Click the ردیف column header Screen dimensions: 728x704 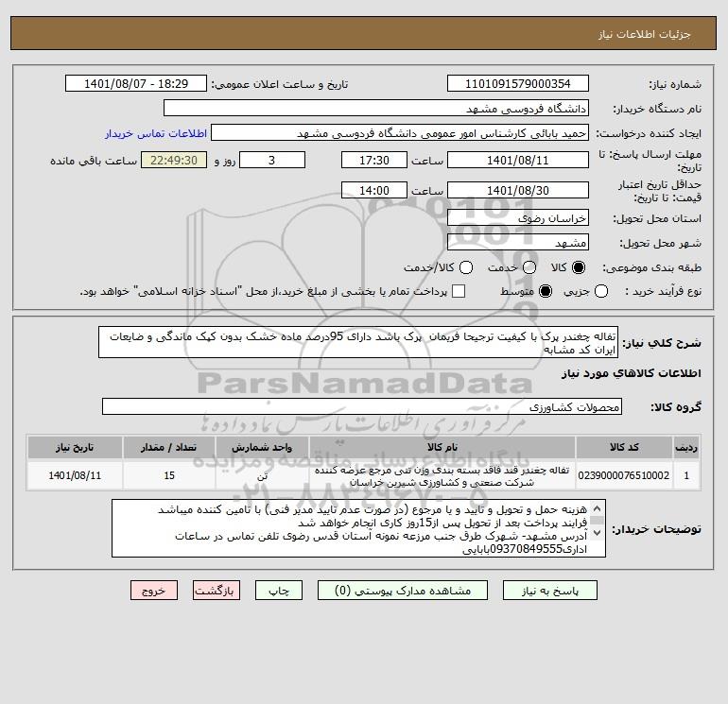[x=686, y=447]
